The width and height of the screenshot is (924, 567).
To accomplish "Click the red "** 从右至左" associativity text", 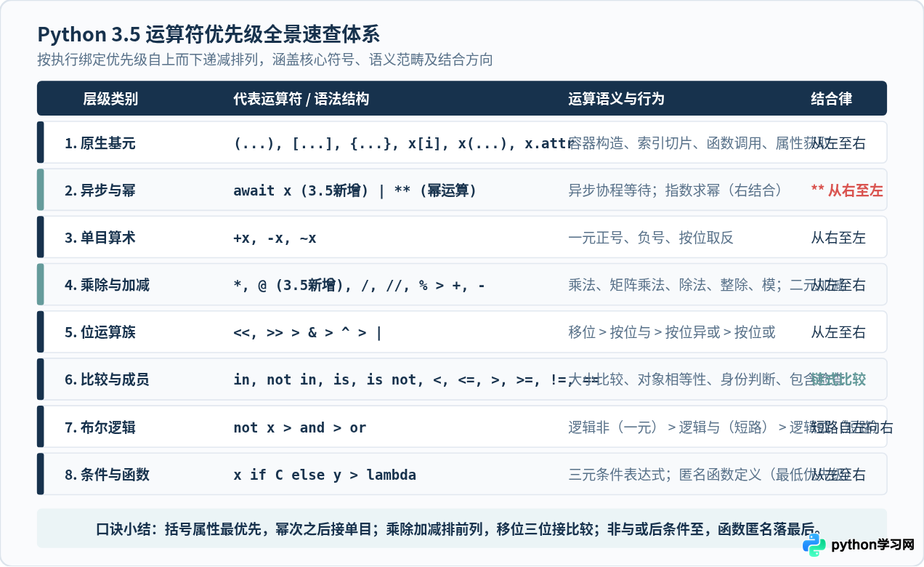I will [847, 190].
